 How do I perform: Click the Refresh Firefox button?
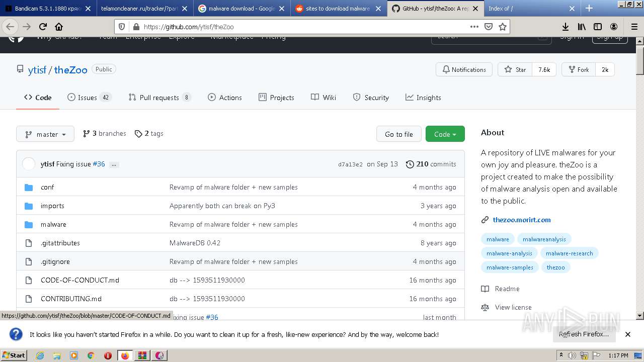(584, 334)
